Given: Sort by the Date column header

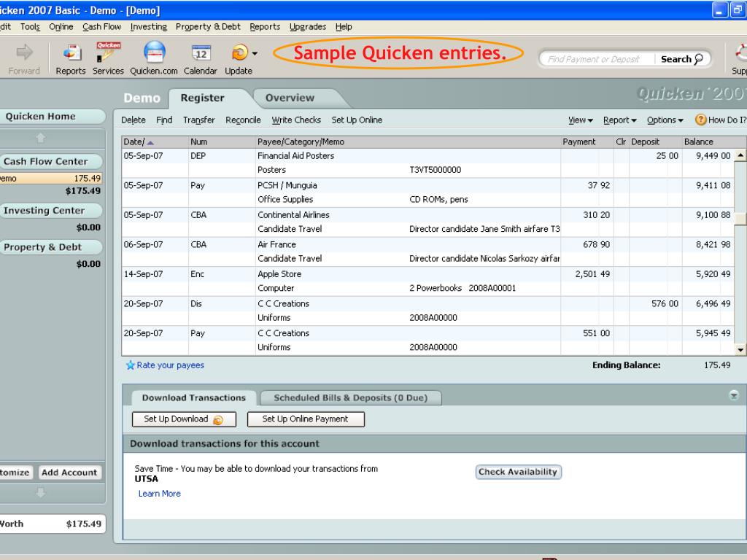Looking at the screenshot, I should coord(155,142).
